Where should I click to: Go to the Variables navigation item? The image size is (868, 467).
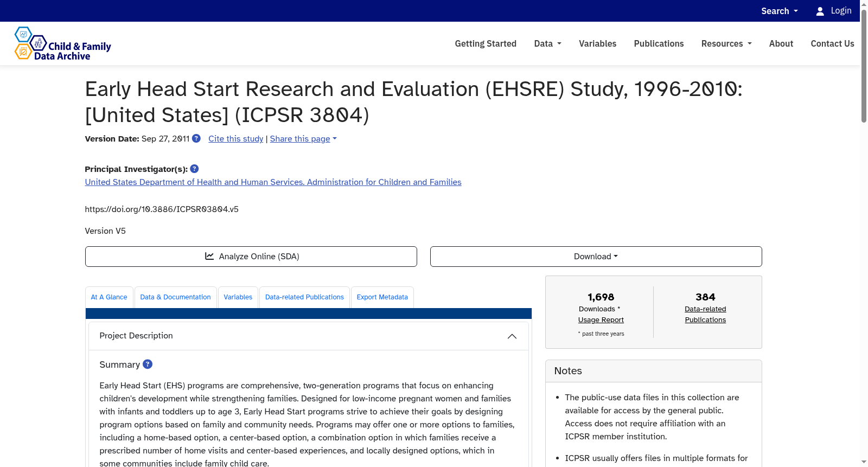pos(597,43)
